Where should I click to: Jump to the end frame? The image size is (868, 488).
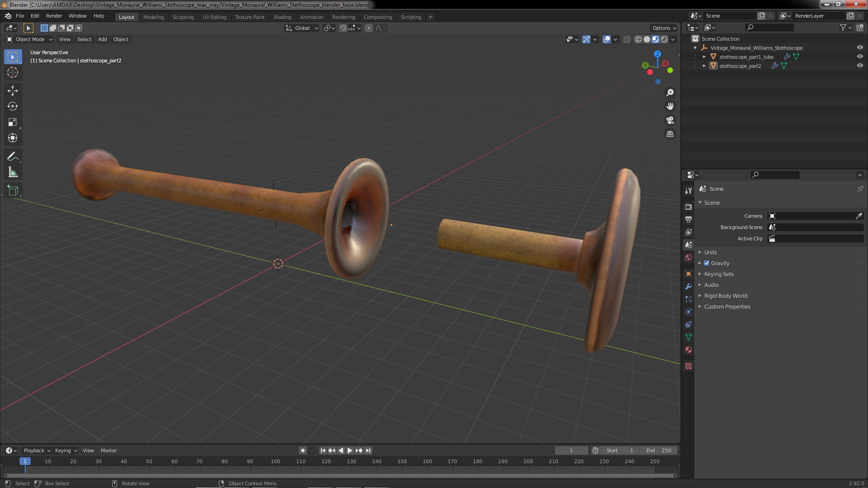click(368, 450)
